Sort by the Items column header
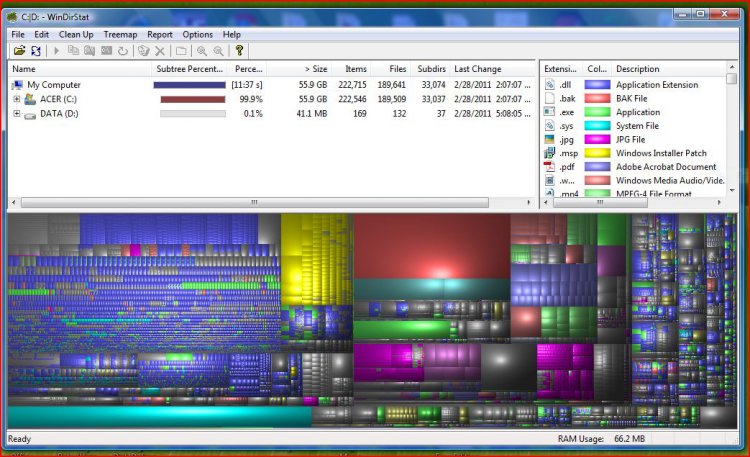The image size is (750, 457). 351,69
